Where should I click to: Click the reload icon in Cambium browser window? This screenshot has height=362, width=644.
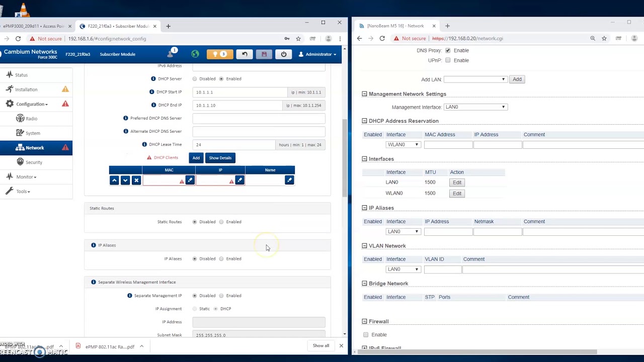[x=18, y=39]
